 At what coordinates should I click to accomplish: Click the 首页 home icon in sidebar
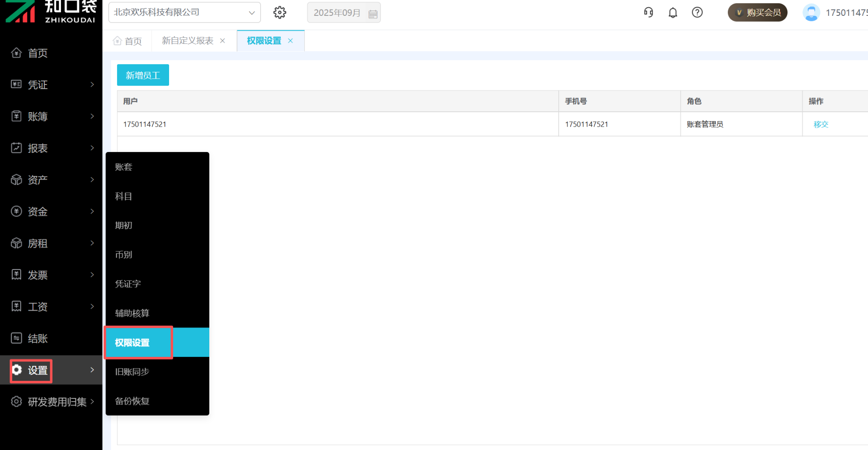coord(17,53)
